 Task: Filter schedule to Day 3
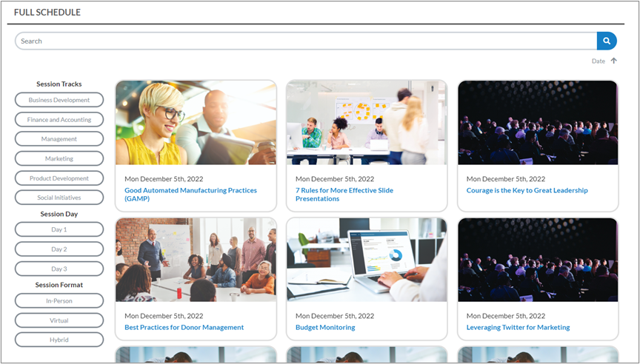click(59, 269)
